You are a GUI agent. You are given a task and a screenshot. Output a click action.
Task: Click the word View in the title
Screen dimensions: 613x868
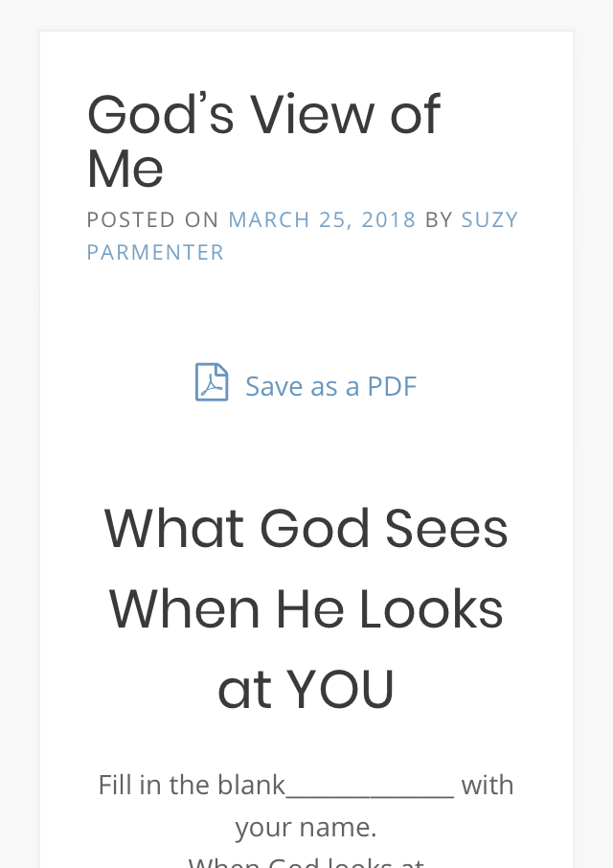(x=314, y=115)
